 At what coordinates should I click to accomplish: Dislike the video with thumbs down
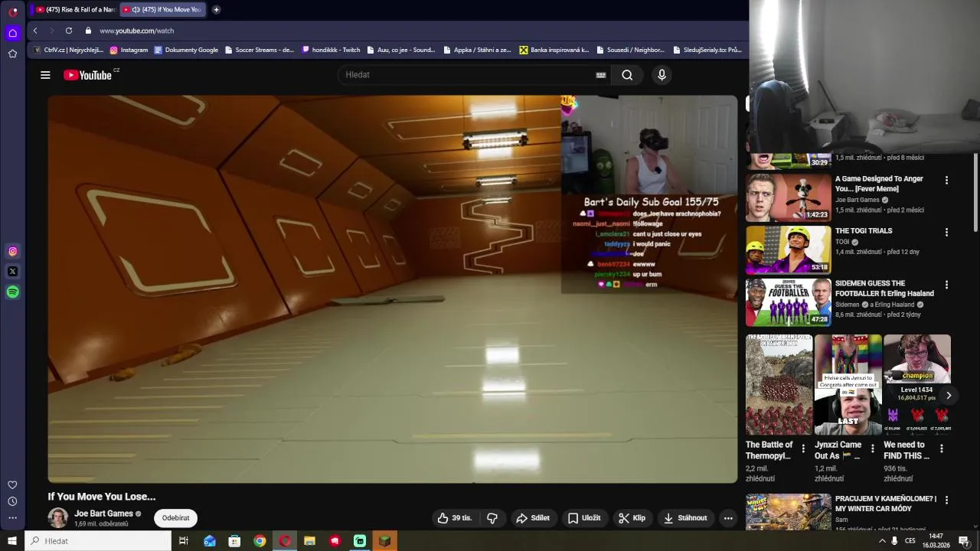[x=492, y=518]
